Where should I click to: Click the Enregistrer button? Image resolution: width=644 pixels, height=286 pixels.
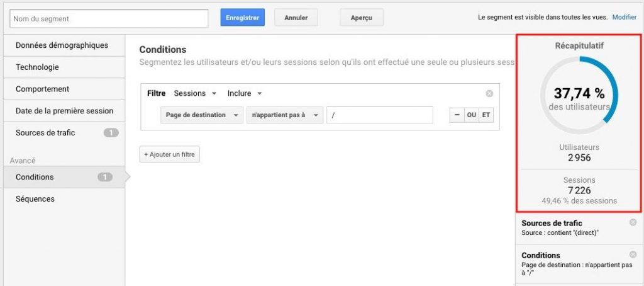242,18
